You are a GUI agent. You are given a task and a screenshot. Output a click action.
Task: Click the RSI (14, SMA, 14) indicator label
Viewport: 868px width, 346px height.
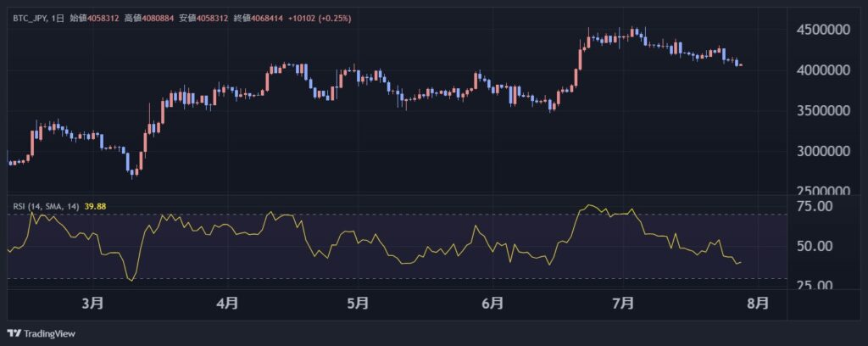[47, 206]
